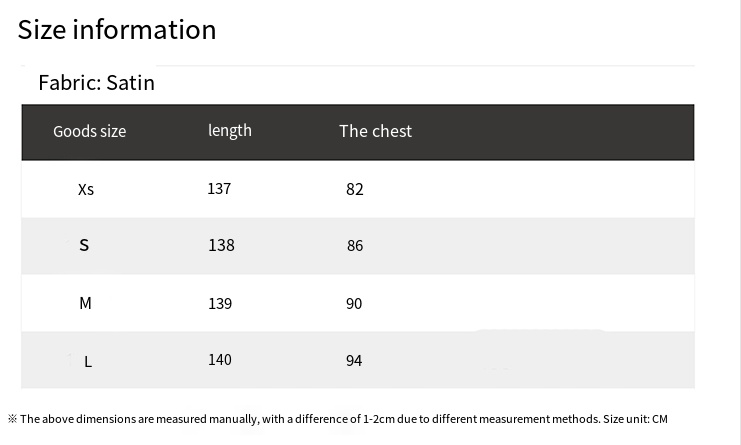Image resolution: width=741 pixels, height=445 pixels.
Task: Click chest value 82
Action: click(x=355, y=189)
